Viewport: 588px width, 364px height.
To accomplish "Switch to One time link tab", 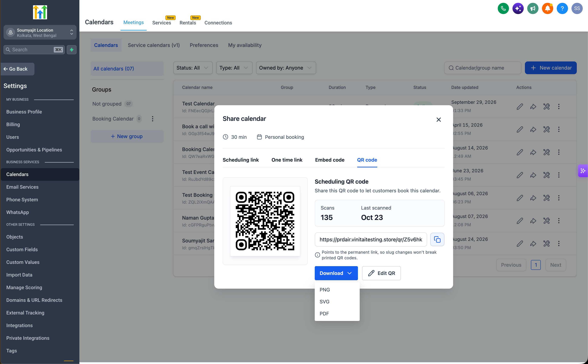I will pos(287,160).
